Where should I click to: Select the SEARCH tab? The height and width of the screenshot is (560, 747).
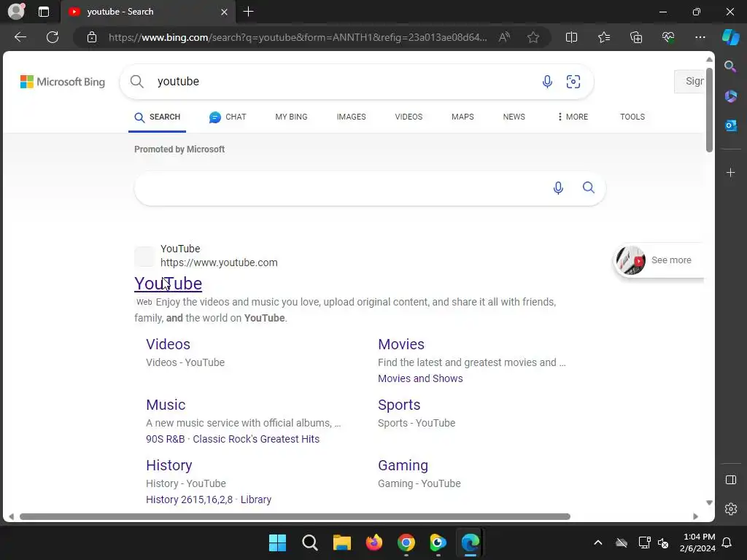[158, 117]
